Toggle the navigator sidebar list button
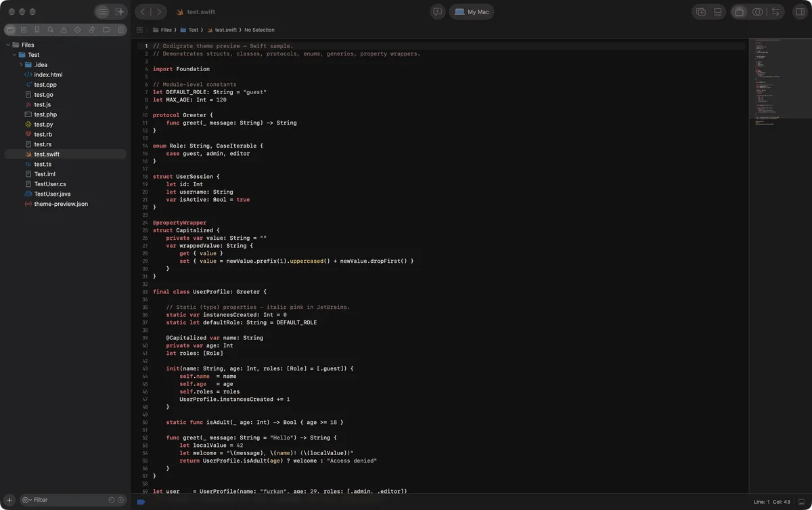 pos(101,12)
